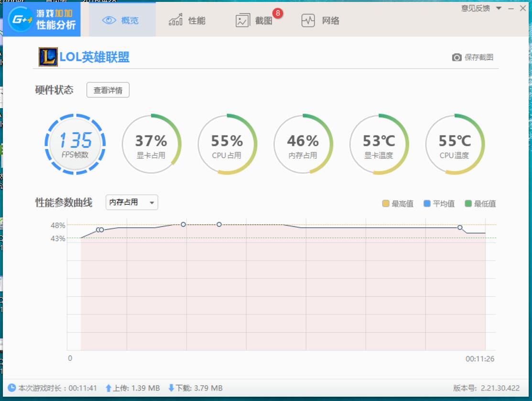Click the upload arrow icon beside 上传
The width and height of the screenshot is (532, 401).
coord(108,388)
